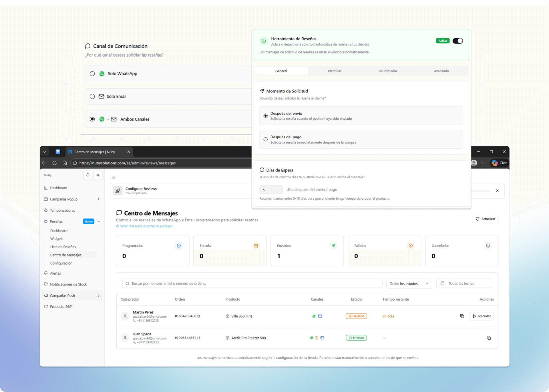Click the Actualizar button

485,219
